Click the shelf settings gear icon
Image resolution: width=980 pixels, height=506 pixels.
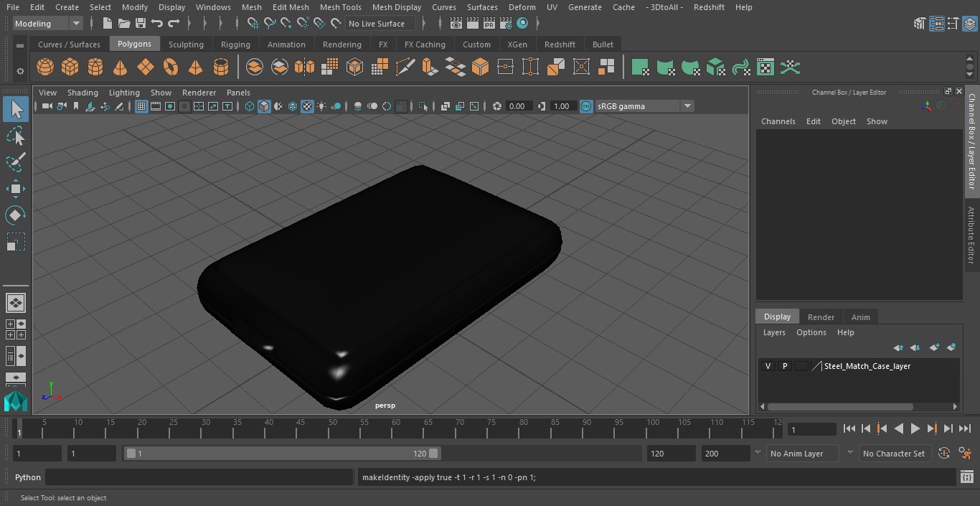[20, 70]
